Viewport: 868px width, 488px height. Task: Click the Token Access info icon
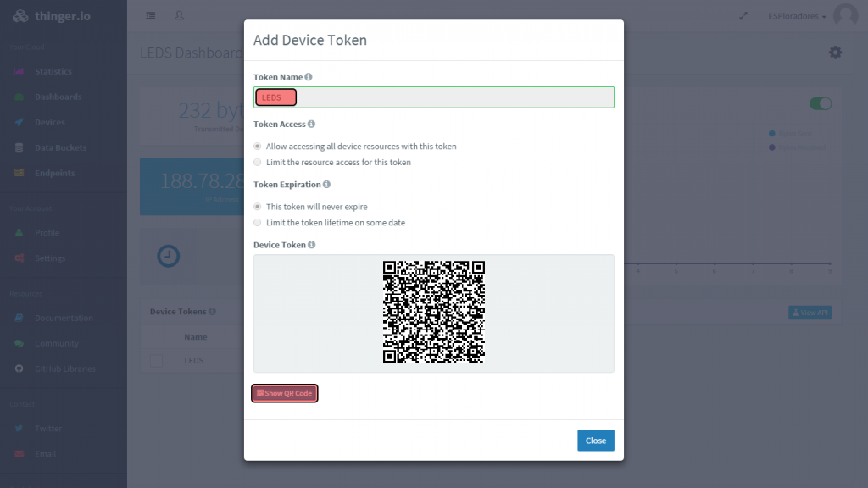pos(312,124)
